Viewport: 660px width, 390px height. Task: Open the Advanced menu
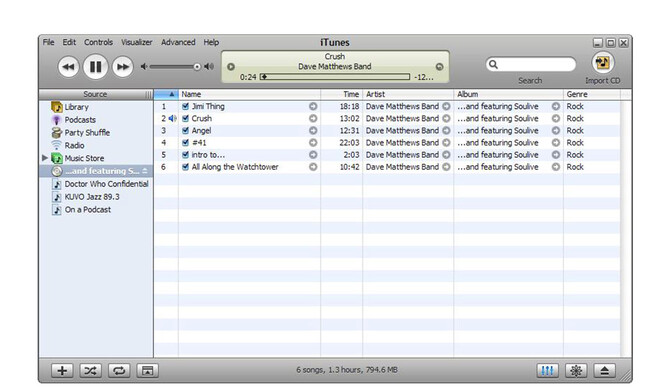pos(178,42)
